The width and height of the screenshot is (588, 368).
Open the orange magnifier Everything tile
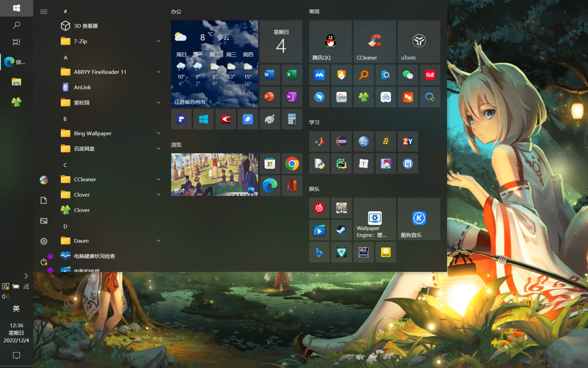pos(363,75)
